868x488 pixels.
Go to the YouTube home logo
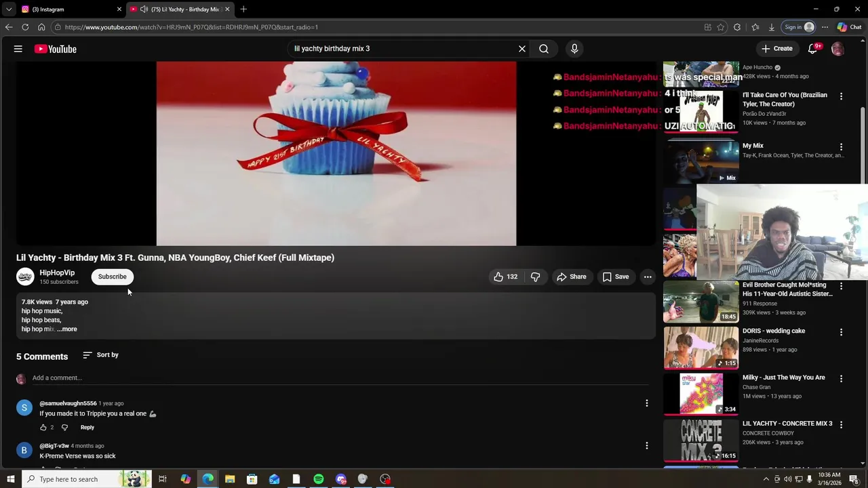pyautogui.click(x=55, y=49)
